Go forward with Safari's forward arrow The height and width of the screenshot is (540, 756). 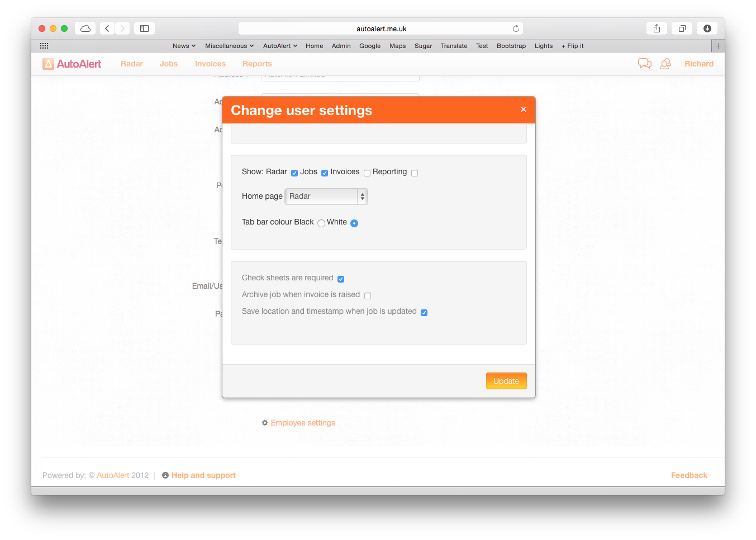[x=122, y=28]
